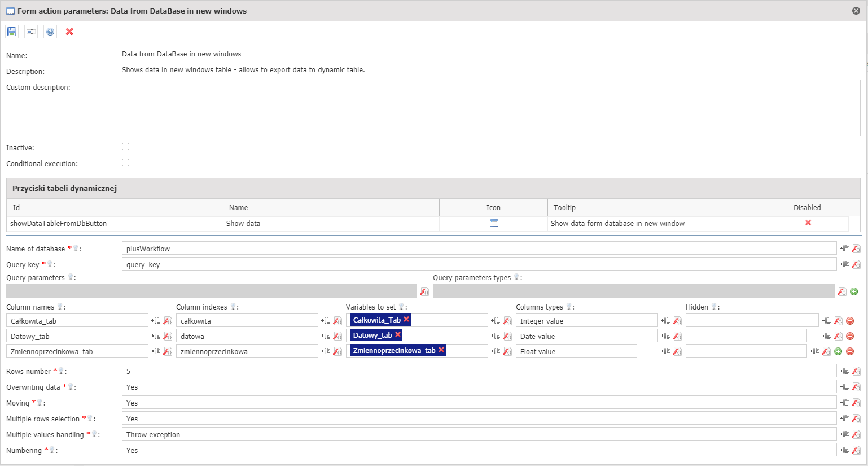Show hint lightbulb for Hidden column
This screenshot has width=868, height=466.
[x=714, y=306]
